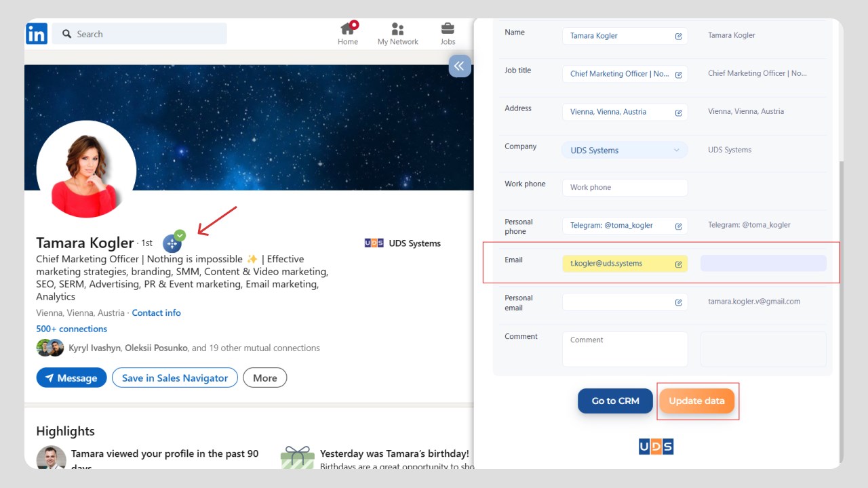Open Tamara Kogler's profile photo
This screenshot has height=488, width=868.
tap(86, 170)
